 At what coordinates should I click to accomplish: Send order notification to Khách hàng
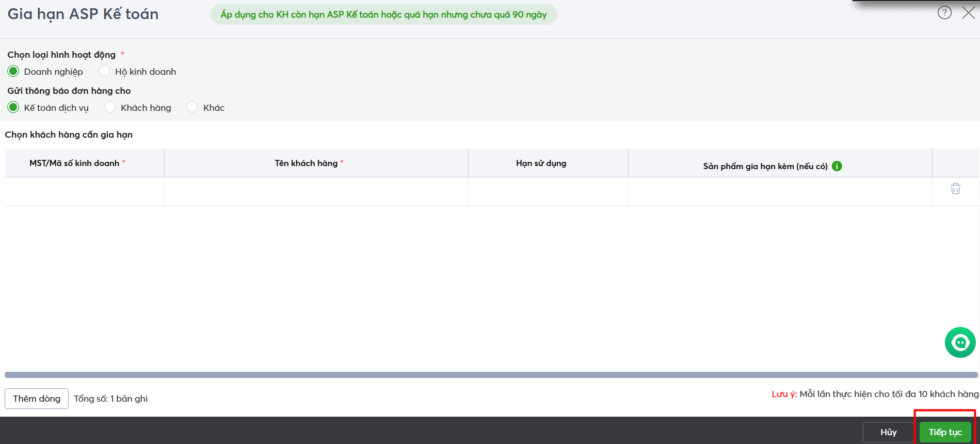point(110,107)
